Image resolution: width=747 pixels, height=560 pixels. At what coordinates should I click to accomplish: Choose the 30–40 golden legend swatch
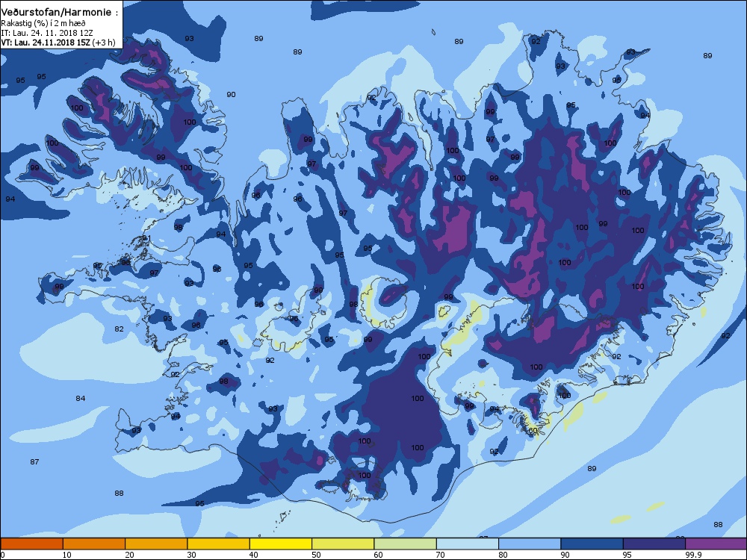219,544
